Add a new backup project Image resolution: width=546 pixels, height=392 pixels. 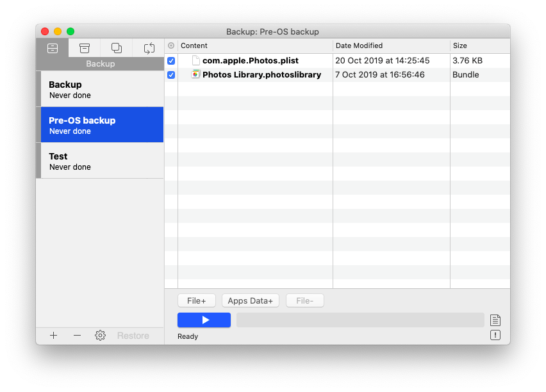tap(53, 335)
